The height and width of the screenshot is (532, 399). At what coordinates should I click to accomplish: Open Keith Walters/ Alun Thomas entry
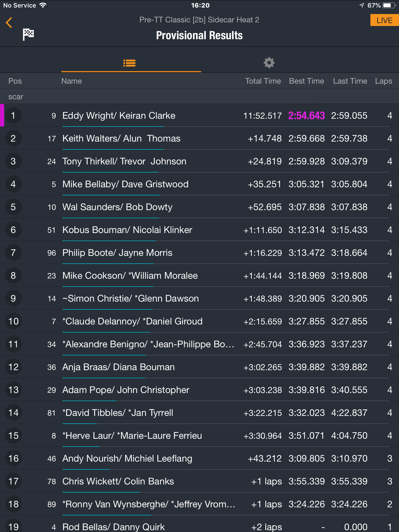tap(199, 138)
